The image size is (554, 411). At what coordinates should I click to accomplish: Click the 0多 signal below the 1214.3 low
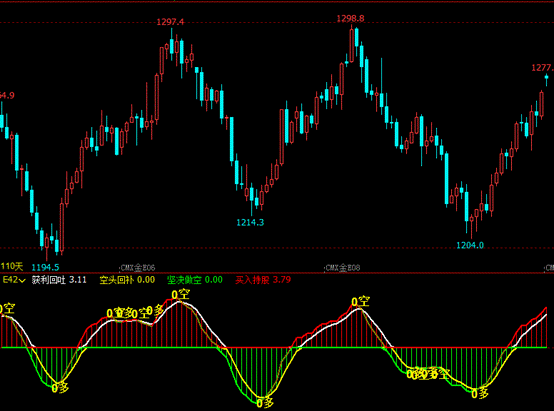pos(265,403)
